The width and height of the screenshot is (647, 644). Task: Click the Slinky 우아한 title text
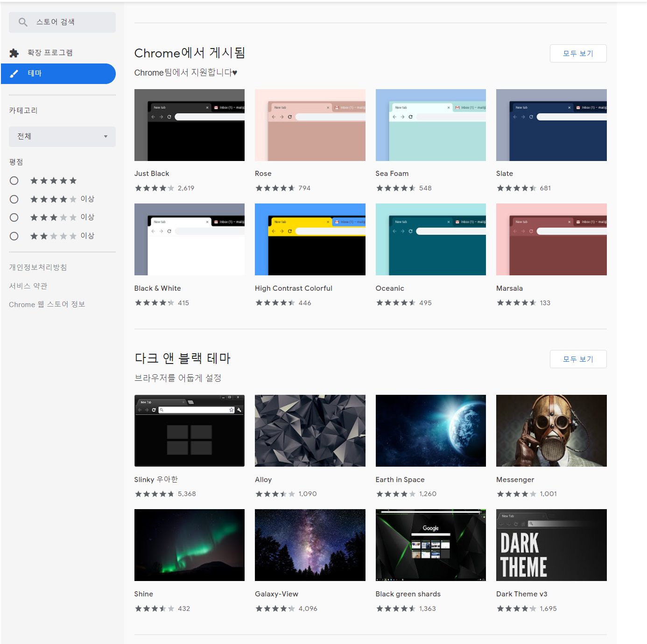pyautogui.click(x=156, y=480)
